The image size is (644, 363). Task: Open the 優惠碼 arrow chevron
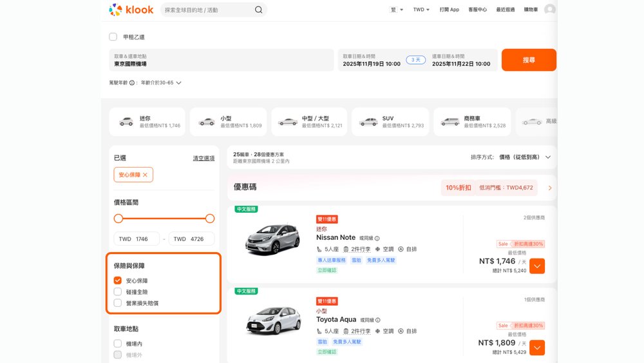tap(550, 188)
